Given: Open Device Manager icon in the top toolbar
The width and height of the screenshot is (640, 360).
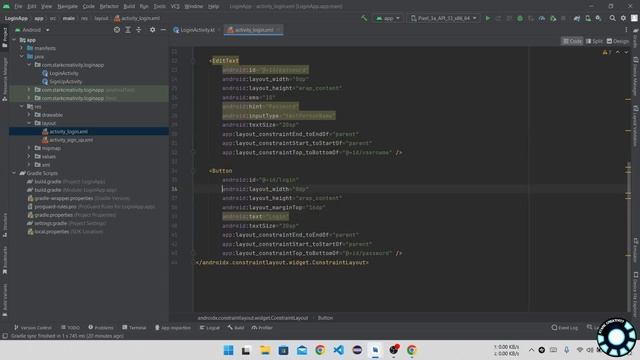Looking at the screenshot, I should pyautogui.click(x=588, y=18).
